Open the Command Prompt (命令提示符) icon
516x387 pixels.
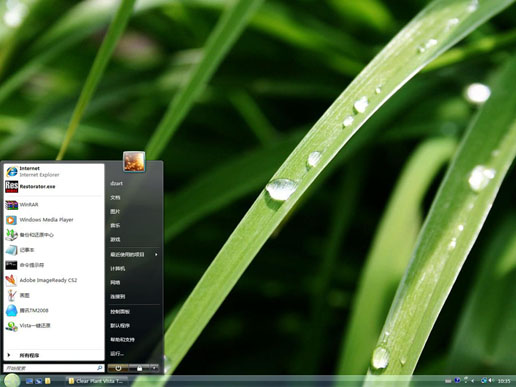pyautogui.click(x=11, y=265)
